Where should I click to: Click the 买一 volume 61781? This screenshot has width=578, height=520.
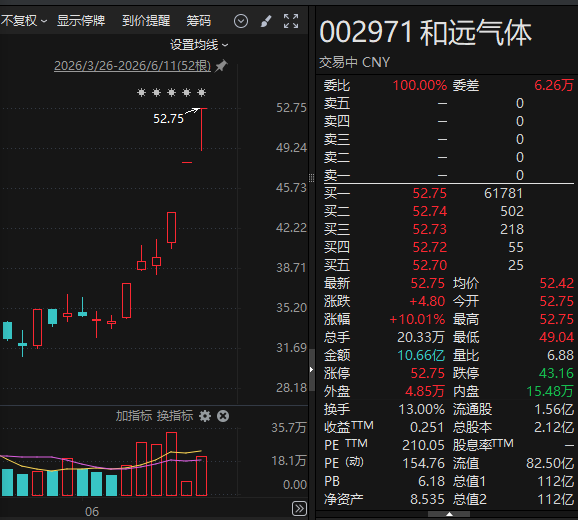click(x=503, y=193)
